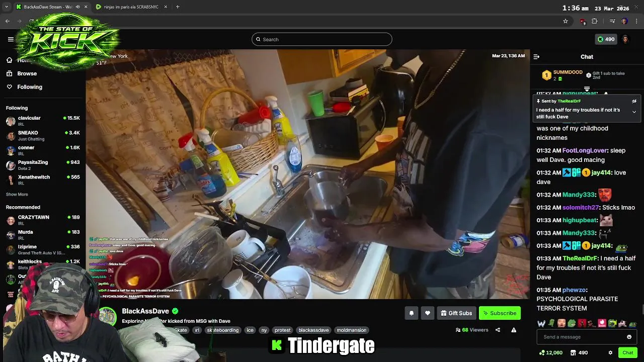Viewport: 644px width, 362px height.
Task: Open the chat shop with 490
Action: point(579,352)
